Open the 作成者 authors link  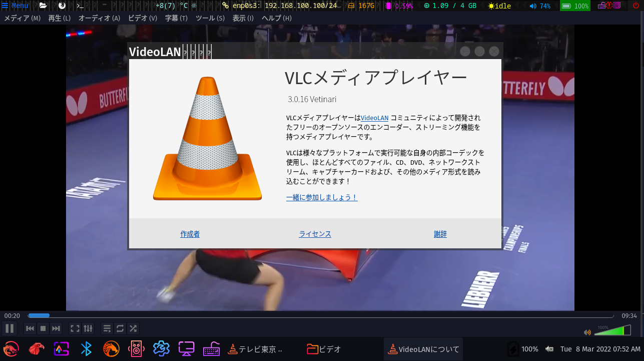[x=190, y=234]
